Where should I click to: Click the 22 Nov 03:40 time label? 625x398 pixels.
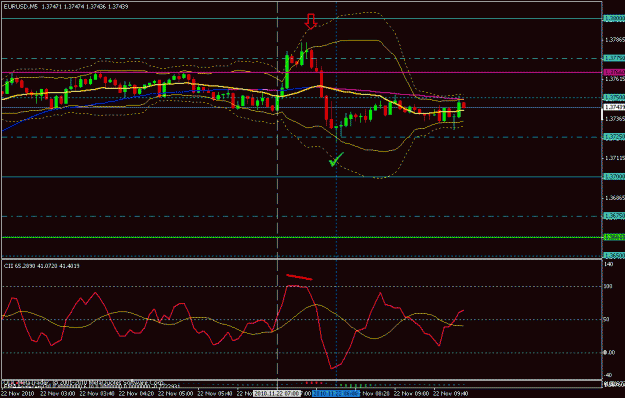(96, 394)
